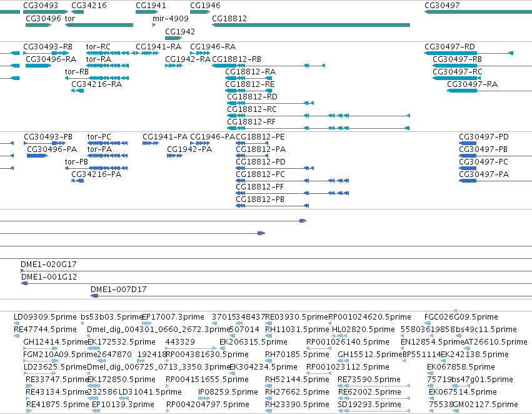This screenshot has width=532, height=414.
Task: Click the tor-PA protein label
Action: (99, 149)
